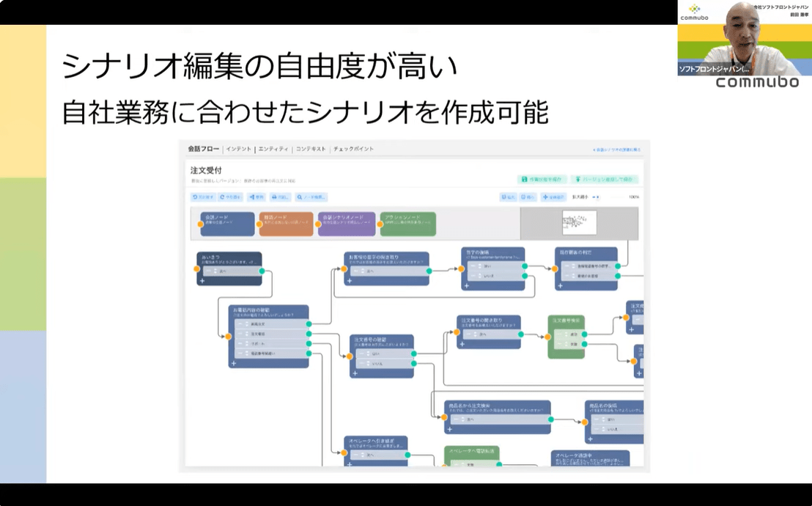This screenshot has height=506, width=812.
Task: Click output port of 新規注文 option
Action: pyautogui.click(x=309, y=324)
